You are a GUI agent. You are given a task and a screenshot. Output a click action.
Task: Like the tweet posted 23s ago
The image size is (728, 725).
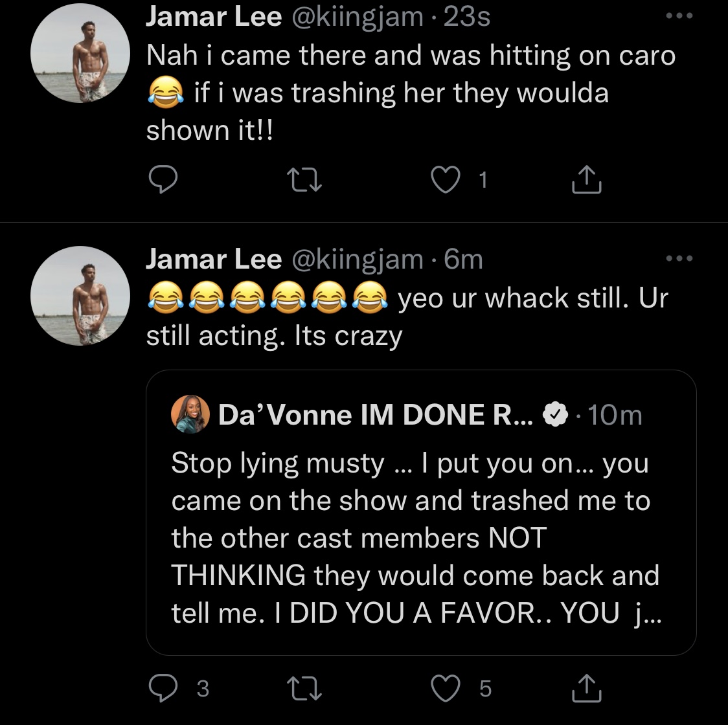coord(446,179)
